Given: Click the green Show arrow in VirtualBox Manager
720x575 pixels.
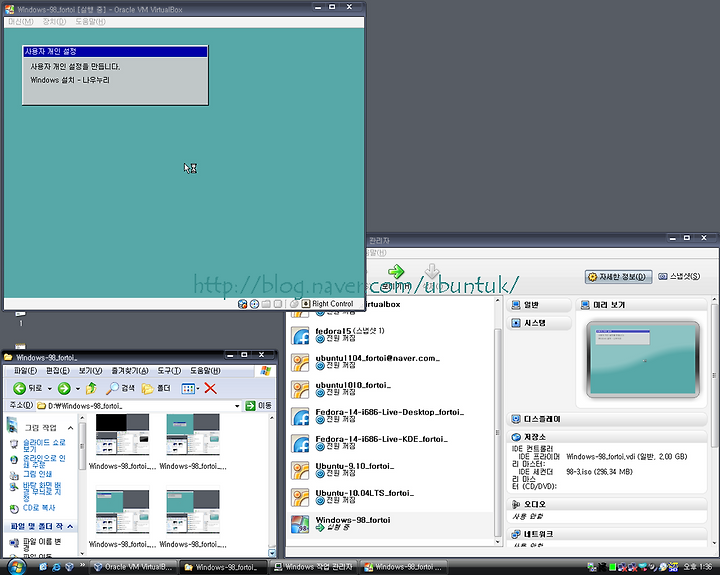Looking at the screenshot, I should pyautogui.click(x=396, y=271).
